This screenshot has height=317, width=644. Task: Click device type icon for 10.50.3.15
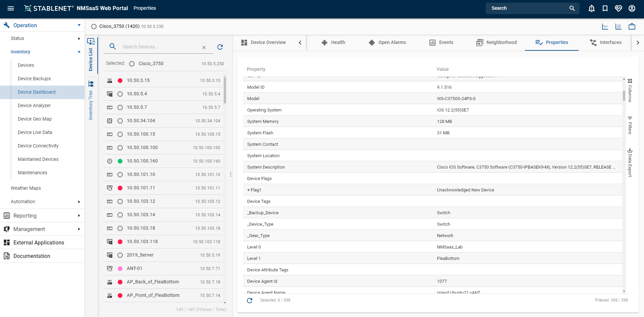(x=110, y=81)
